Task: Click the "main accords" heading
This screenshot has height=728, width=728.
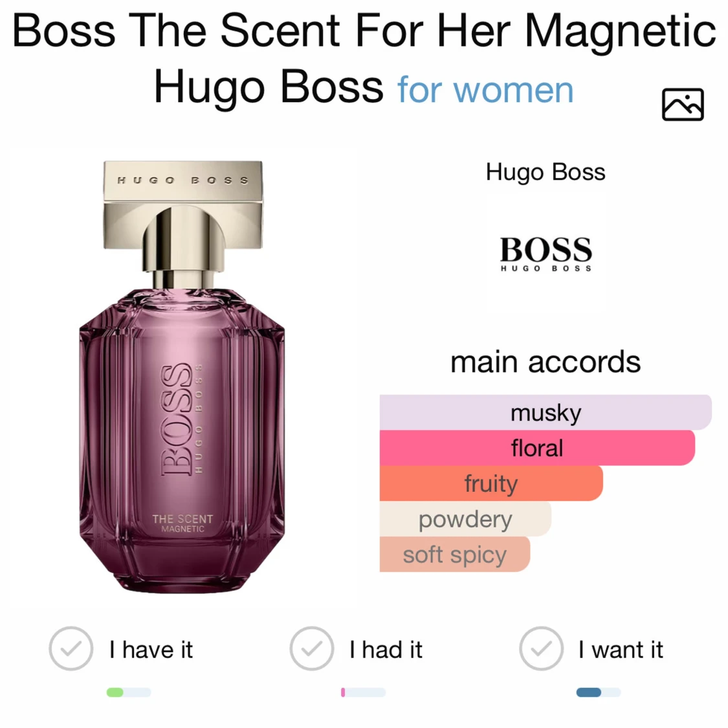Action: (x=546, y=362)
